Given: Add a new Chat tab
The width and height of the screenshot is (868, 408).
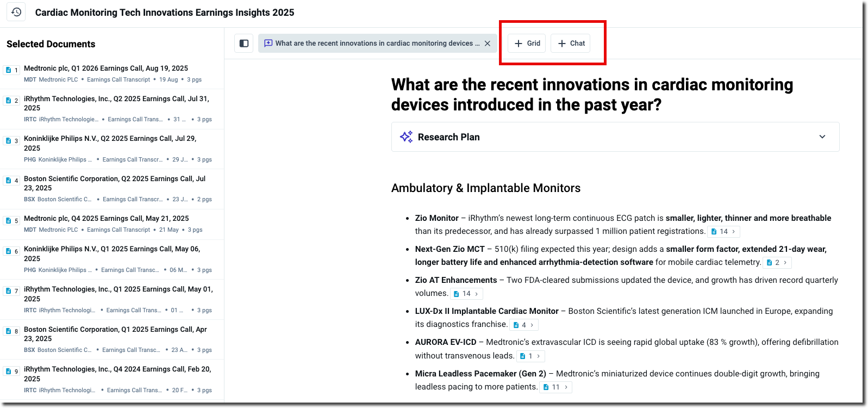Looking at the screenshot, I should [x=571, y=44].
